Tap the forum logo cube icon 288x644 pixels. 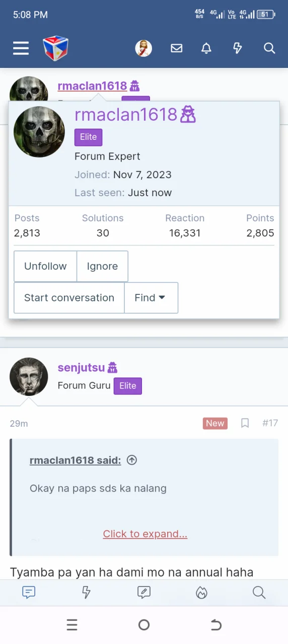(55, 48)
